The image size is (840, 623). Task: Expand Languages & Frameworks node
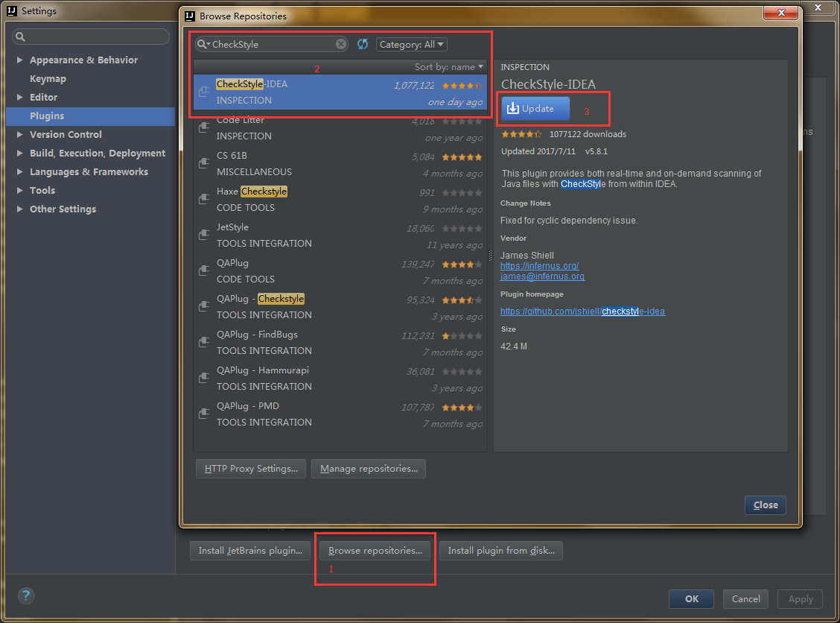coord(19,171)
